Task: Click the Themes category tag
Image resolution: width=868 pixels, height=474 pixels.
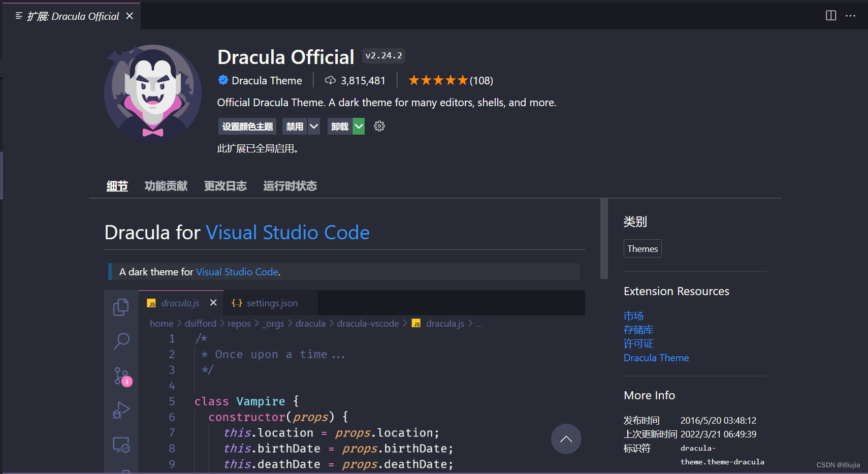Action: click(642, 248)
